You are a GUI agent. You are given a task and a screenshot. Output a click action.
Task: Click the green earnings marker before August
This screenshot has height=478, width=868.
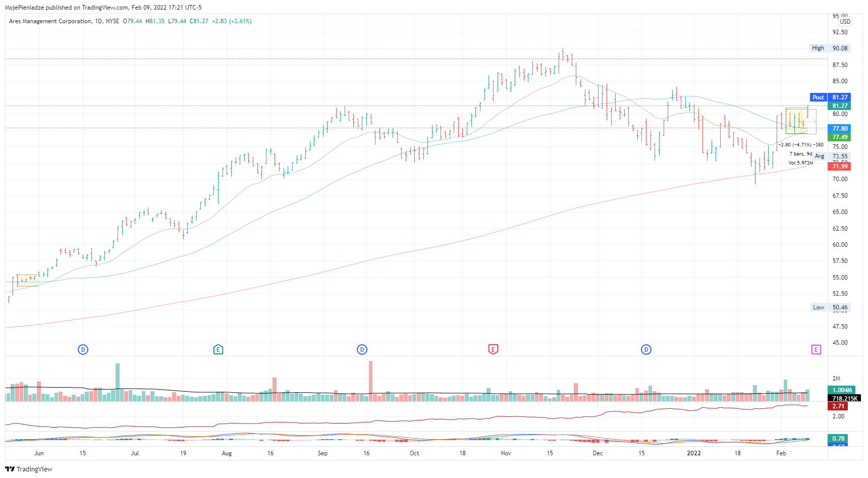coord(218,349)
